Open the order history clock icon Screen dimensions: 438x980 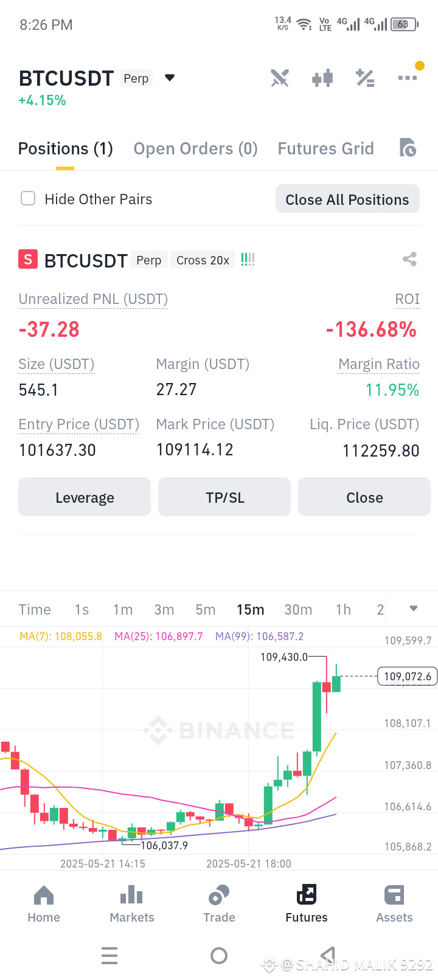408,148
